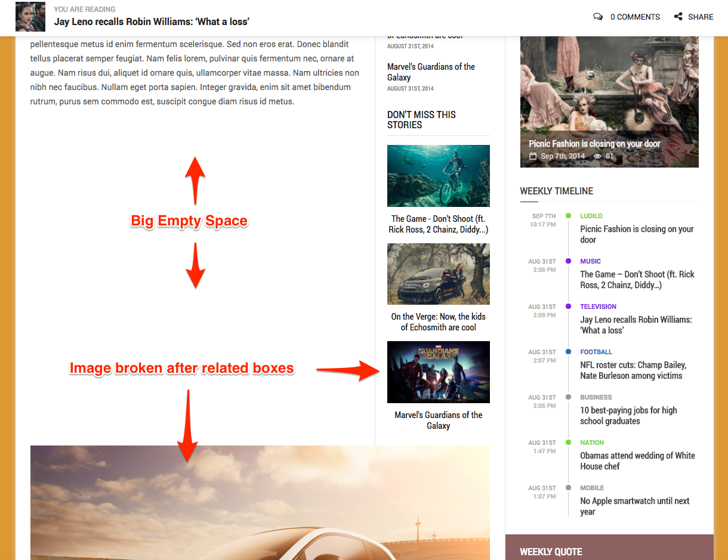Click the purple timeline dot for MUSIC entry
The image size is (728, 560).
568,261
